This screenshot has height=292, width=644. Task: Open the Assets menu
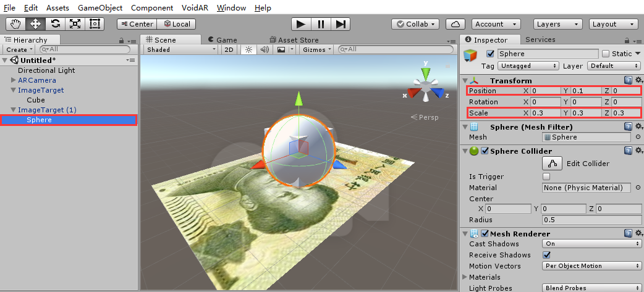[x=57, y=8]
